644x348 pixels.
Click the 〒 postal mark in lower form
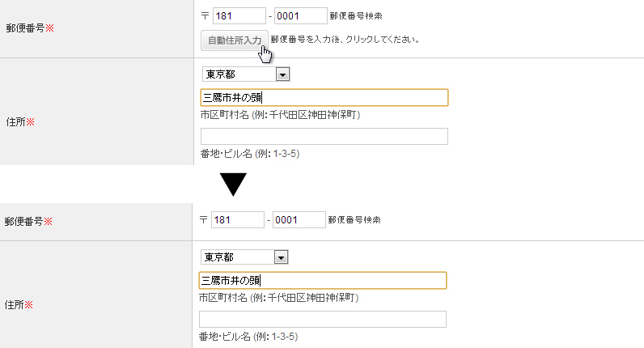coord(204,219)
